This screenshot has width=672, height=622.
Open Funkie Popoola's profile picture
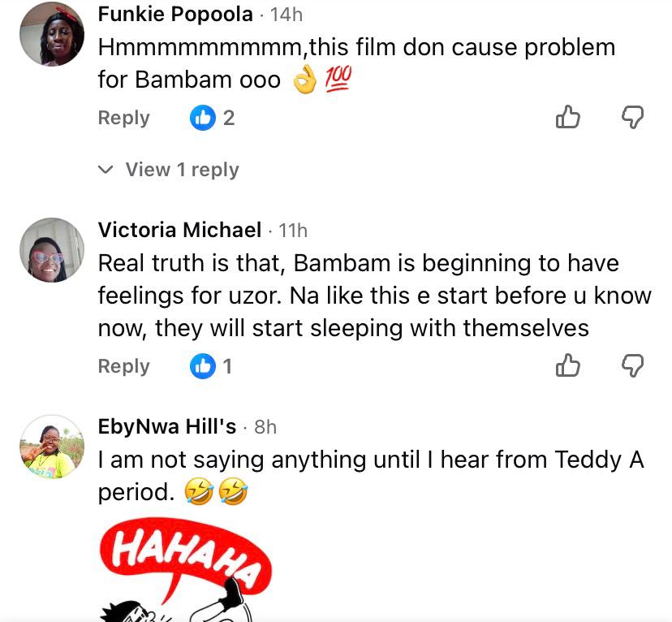[x=53, y=34]
